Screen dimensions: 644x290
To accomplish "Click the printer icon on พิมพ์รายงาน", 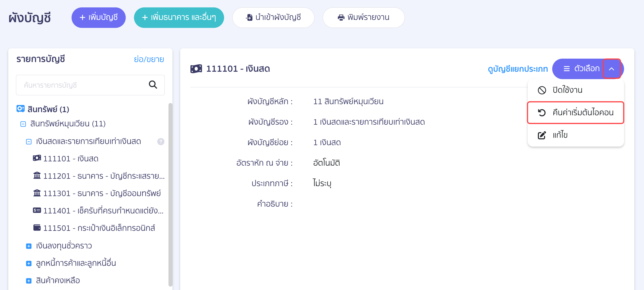I will [x=341, y=17].
